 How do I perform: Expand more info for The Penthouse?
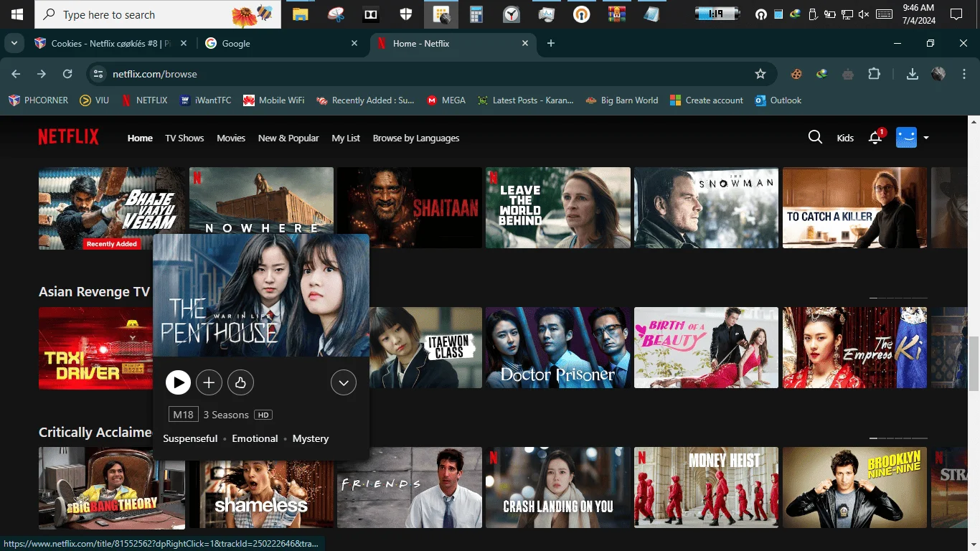point(344,383)
